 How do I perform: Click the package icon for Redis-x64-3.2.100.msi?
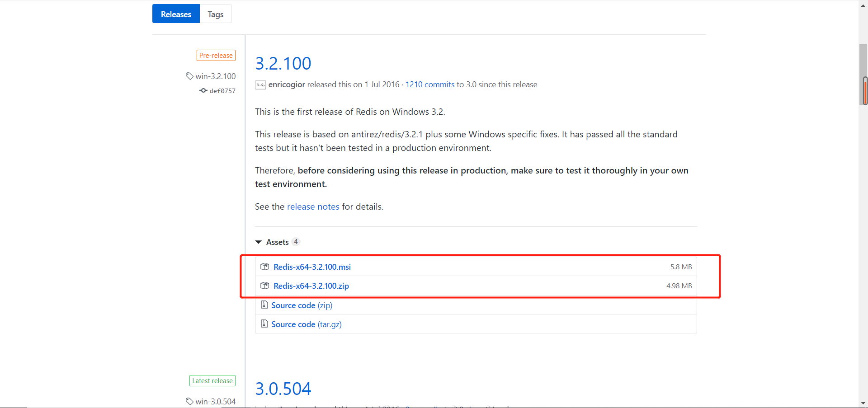tap(265, 267)
